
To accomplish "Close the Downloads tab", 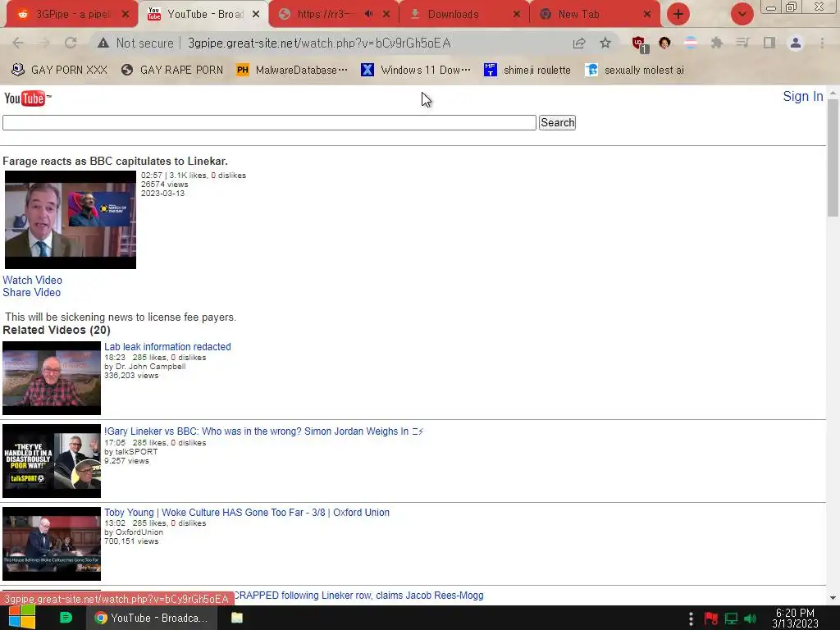I will point(517,15).
